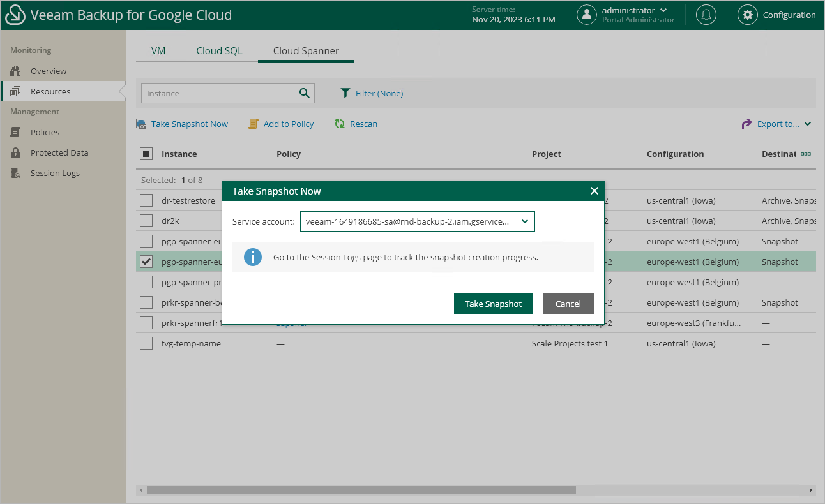
Task: Click the Project column header
Action: click(x=547, y=154)
